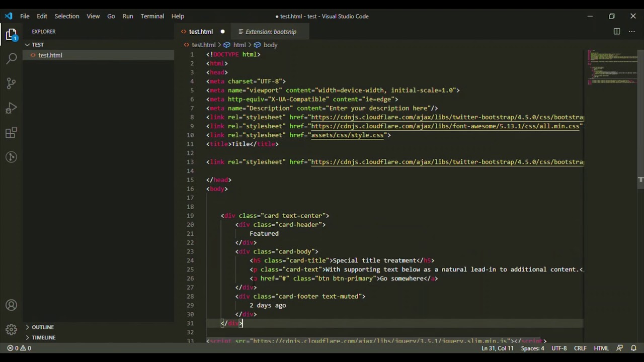Screen dimensions: 644x362
Task: Open the Terminal menu
Action: pyautogui.click(x=152, y=16)
